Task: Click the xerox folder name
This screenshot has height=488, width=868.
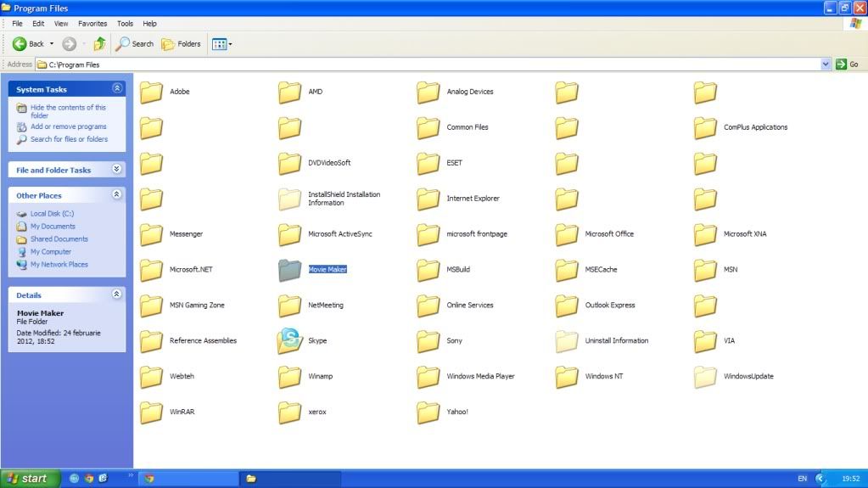Action: click(x=317, y=412)
